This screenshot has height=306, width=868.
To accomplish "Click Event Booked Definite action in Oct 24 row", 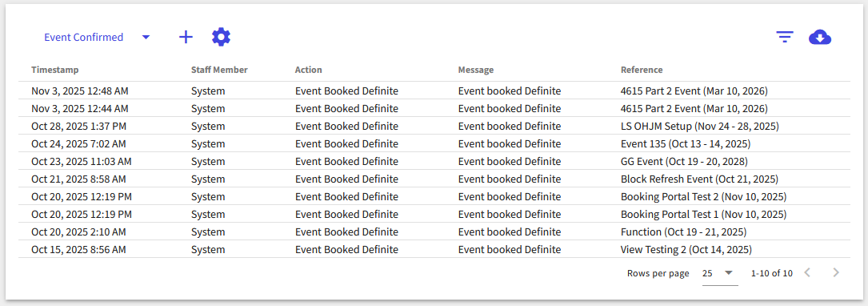I will (x=346, y=143).
